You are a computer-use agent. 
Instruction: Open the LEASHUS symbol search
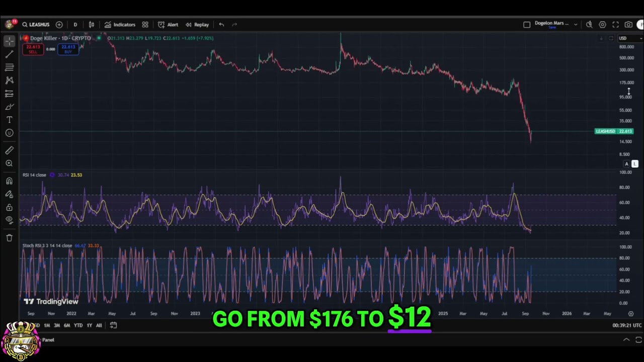click(x=36, y=25)
